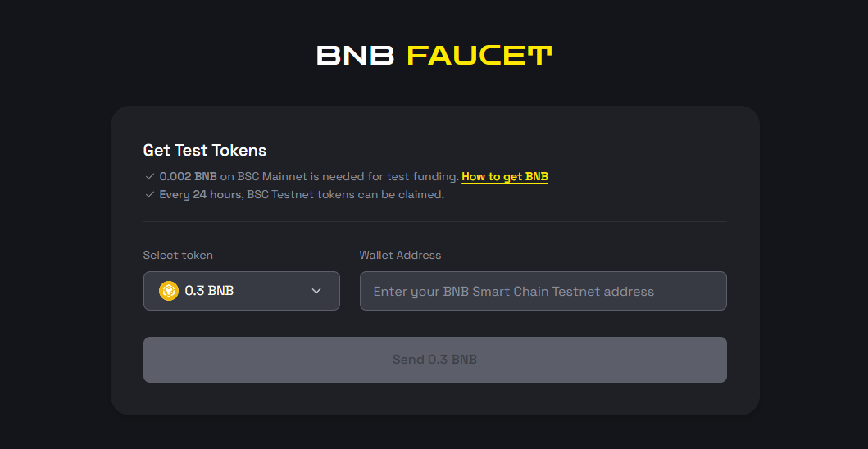Click the checkmark icon beside Every 24 hours
The height and width of the screenshot is (449, 868).
149,194
